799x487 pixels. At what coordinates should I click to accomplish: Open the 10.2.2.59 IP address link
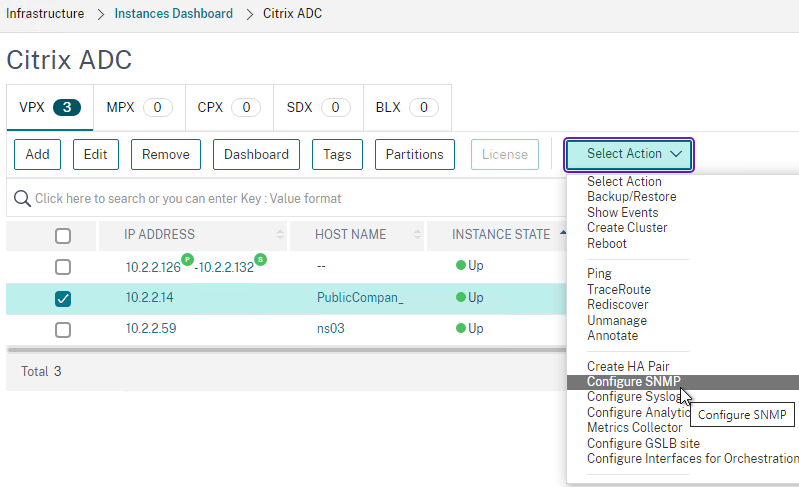[x=151, y=328]
